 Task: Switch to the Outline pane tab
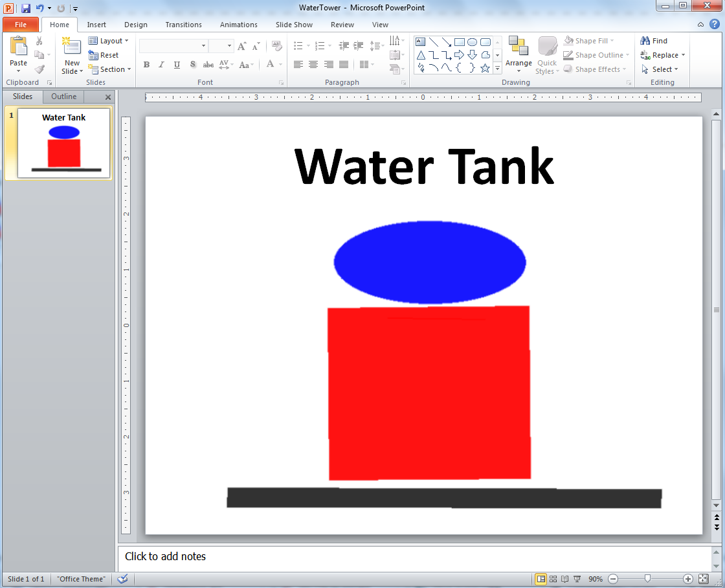tap(64, 96)
